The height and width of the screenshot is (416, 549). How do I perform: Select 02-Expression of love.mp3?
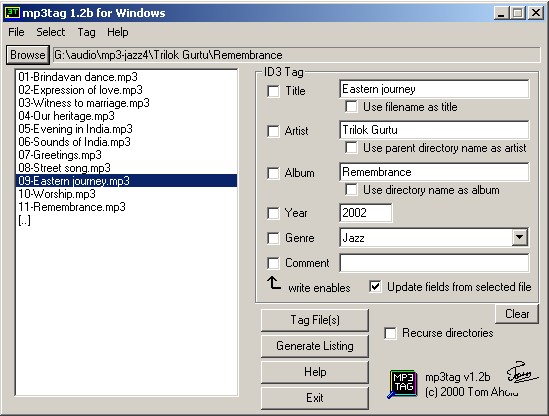click(126, 90)
